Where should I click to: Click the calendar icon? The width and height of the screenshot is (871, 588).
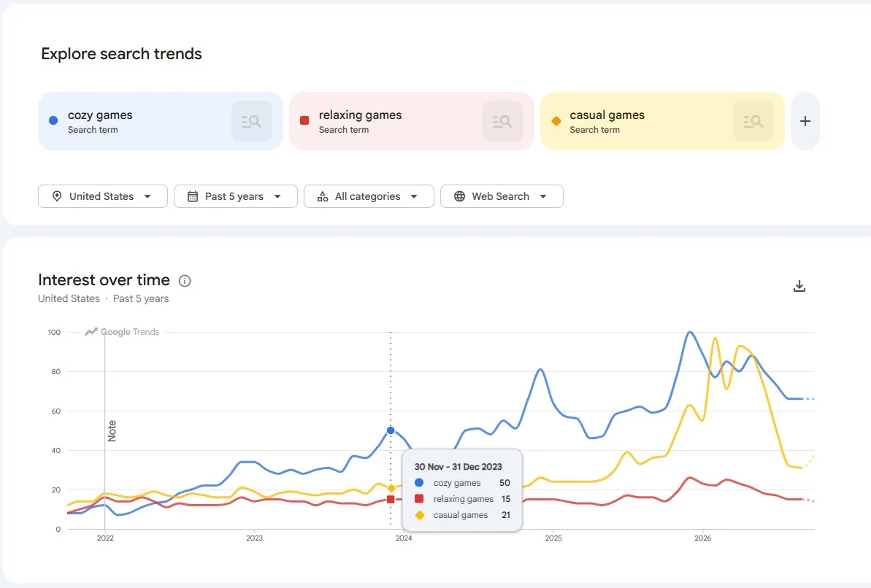pyautogui.click(x=193, y=196)
